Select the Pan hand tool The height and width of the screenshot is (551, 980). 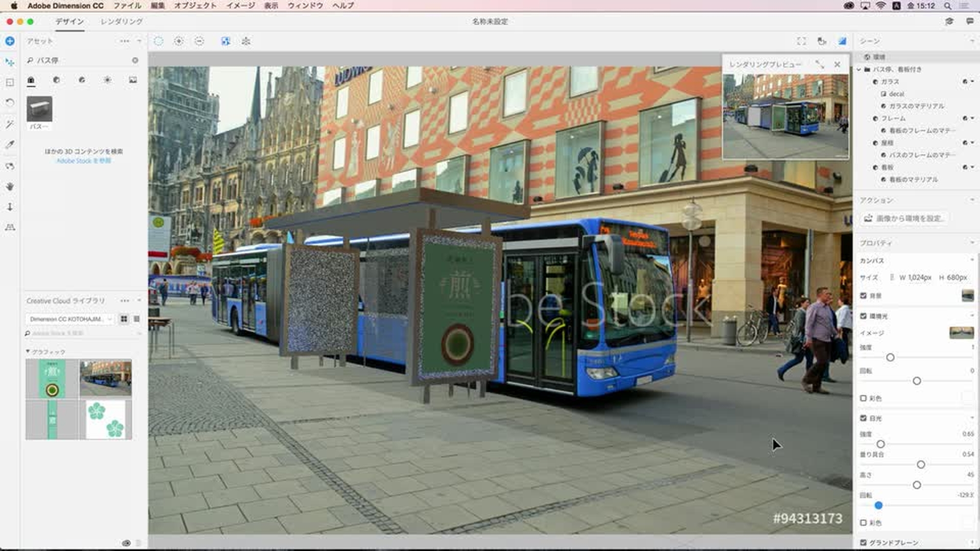[x=10, y=187]
